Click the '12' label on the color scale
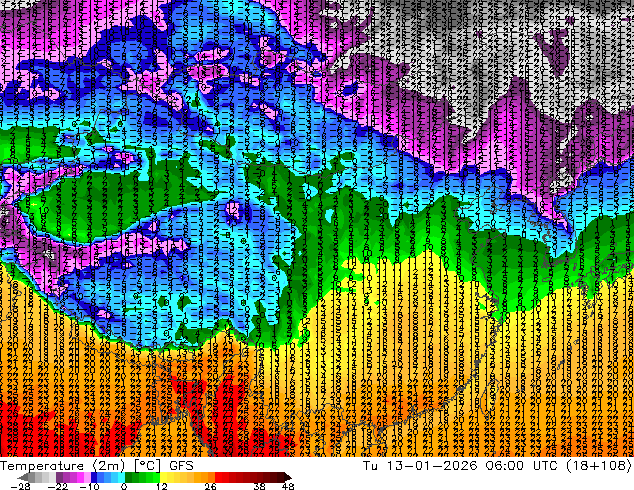 point(162,486)
